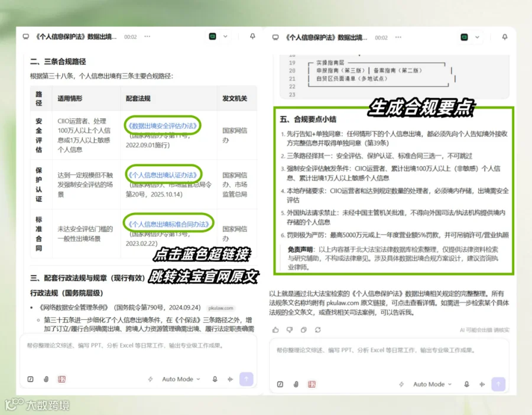Screen dimensions: 532x415
Task: Open 《个人信息出境标准合同办法》 hyperlink
Action: coord(168,224)
